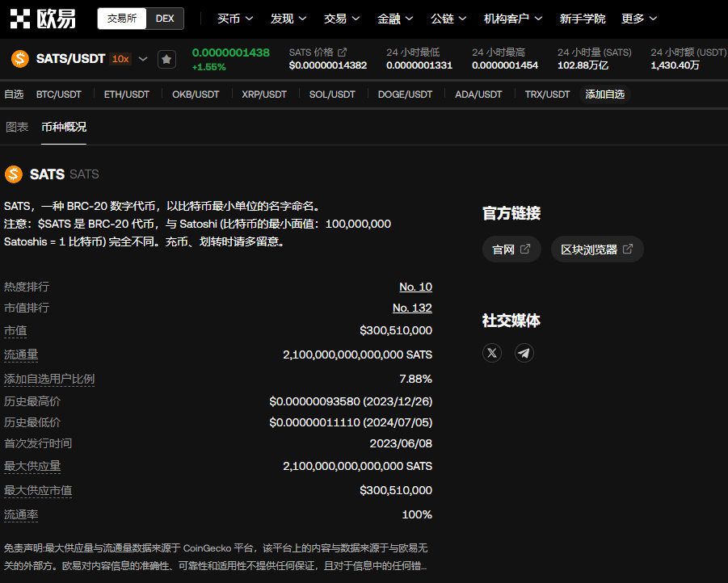
Task: Expand the SATS/USDT pair selector chevron
Action: [143, 59]
